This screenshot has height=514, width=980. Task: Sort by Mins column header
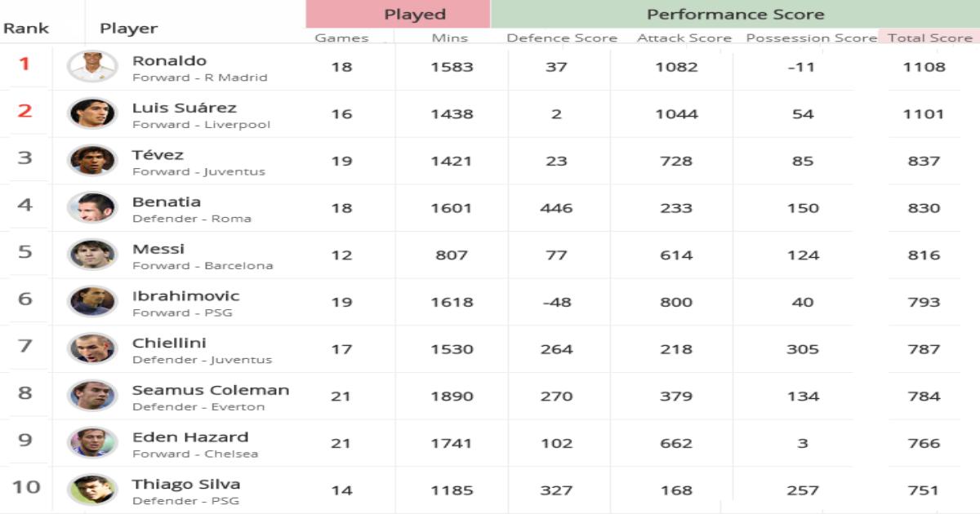pyautogui.click(x=450, y=38)
